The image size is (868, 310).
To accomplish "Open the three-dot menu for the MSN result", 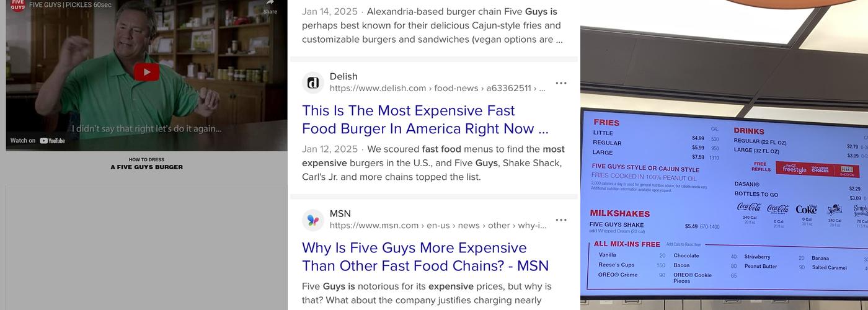I will [561, 220].
